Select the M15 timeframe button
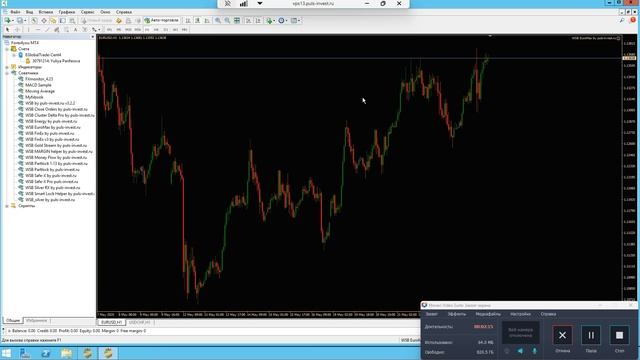This screenshot has width=640, height=360. tap(128, 30)
